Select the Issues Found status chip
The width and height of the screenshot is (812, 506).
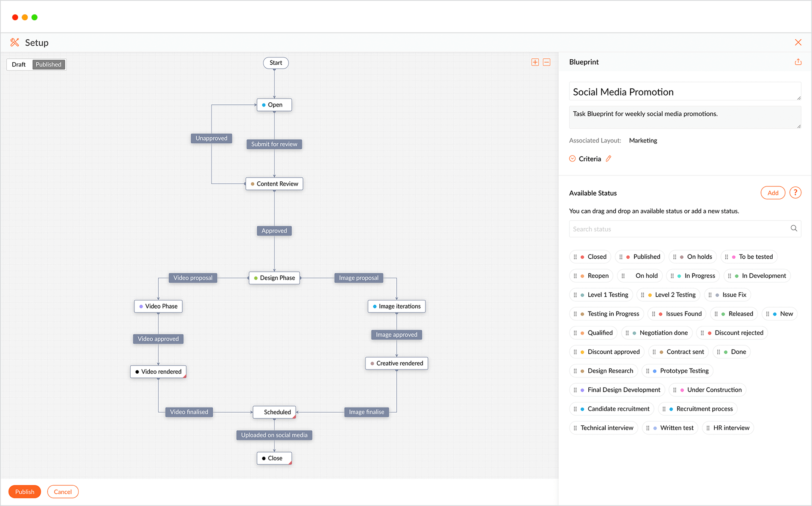[x=677, y=314]
